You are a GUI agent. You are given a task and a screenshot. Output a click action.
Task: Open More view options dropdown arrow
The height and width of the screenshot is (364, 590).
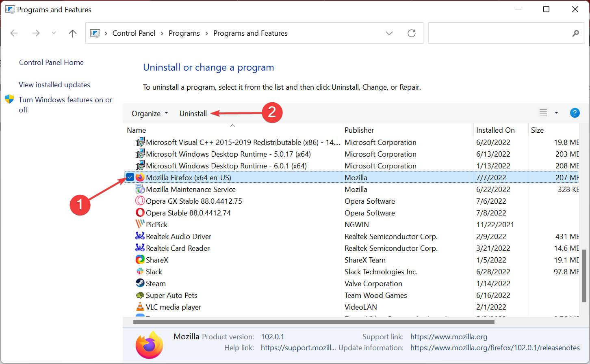[556, 113]
